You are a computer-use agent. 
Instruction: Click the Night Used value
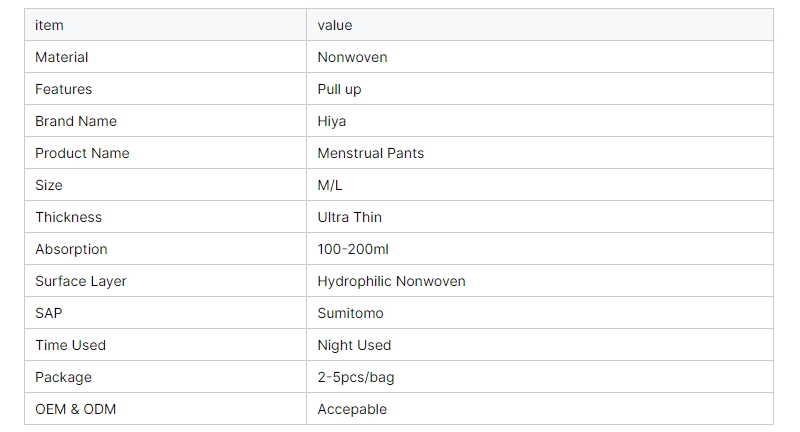coord(354,345)
